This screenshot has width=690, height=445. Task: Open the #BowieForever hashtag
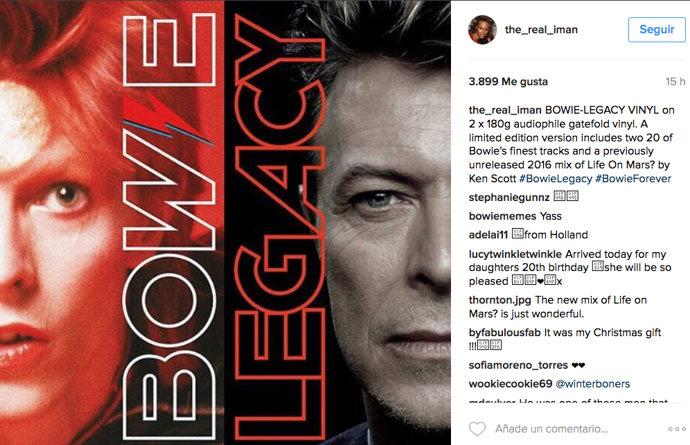tap(633, 179)
